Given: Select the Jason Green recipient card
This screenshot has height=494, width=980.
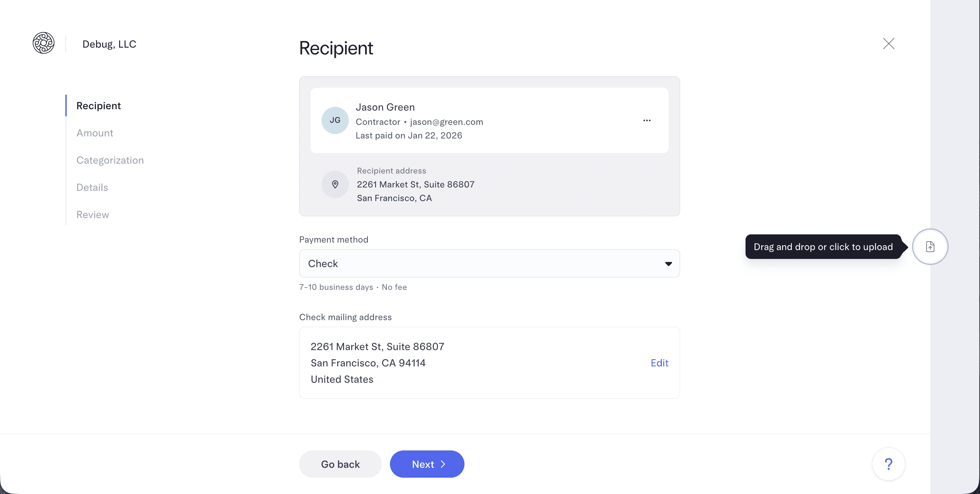Looking at the screenshot, I should [x=489, y=120].
